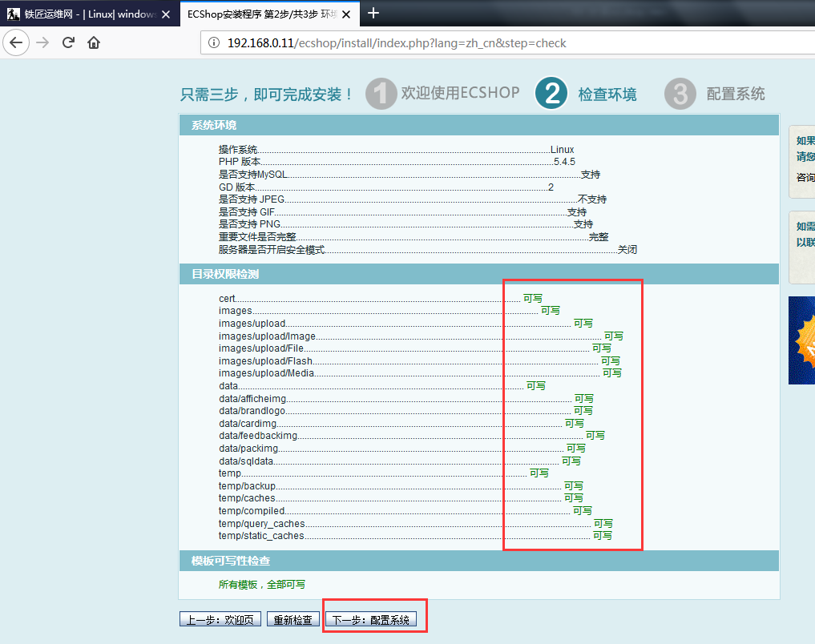Reload the page with the refresh icon
The width and height of the screenshot is (815, 644).
tap(68, 42)
